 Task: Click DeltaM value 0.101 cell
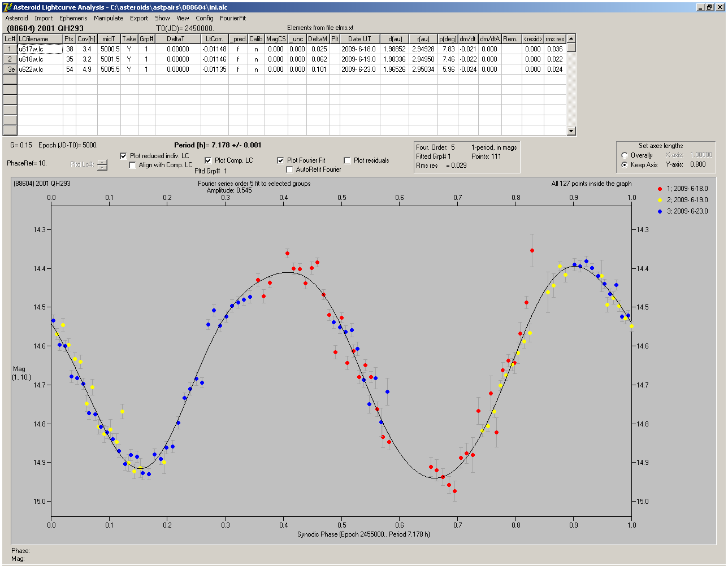tap(318, 69)
